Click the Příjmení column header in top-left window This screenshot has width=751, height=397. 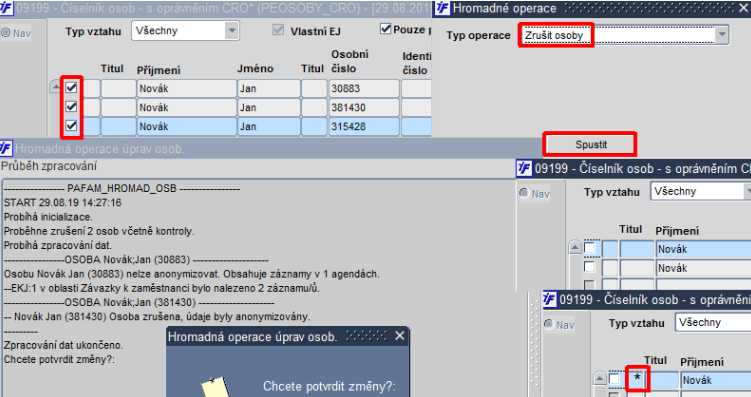(x=159, y=70)
